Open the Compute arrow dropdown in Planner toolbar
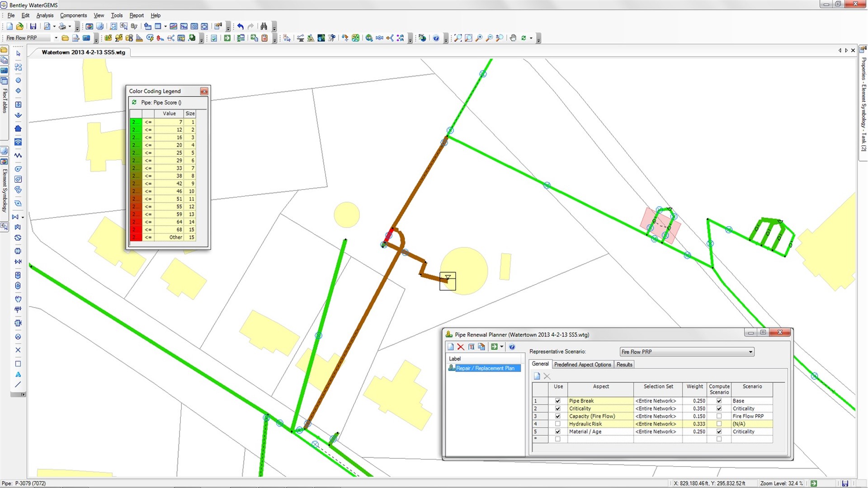The height and width of the screenshot is (488, 868). pos(502,347)
